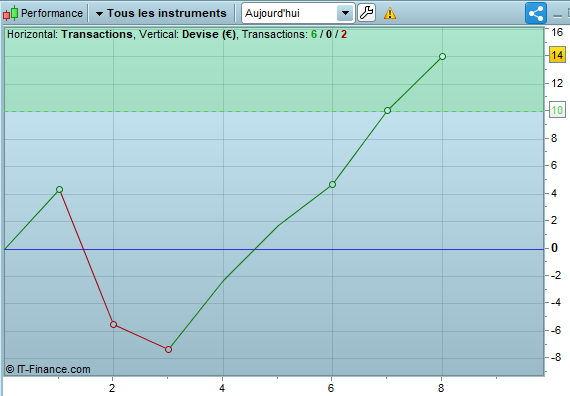Image resolution: width=570 pixels, height=396 pixels.
Task: Click the 16 label on vertical axis
Action: (557, 32)
